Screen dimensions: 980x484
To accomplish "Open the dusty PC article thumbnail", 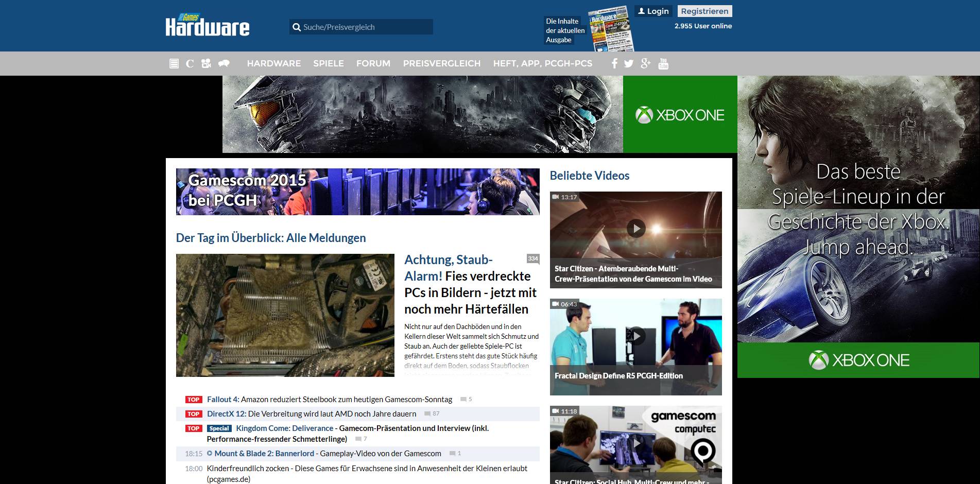I will pyautogui.click(x=285, y=315).
